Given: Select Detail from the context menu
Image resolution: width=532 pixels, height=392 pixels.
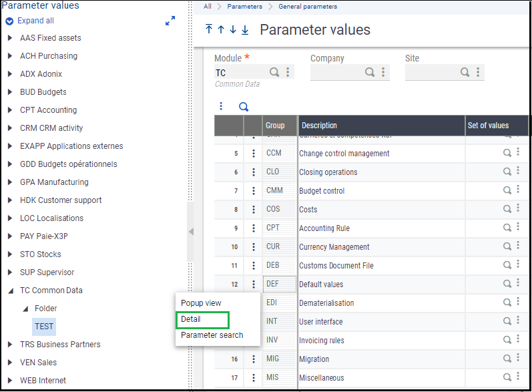Looking at the screenshot, I should pos(202,320).
